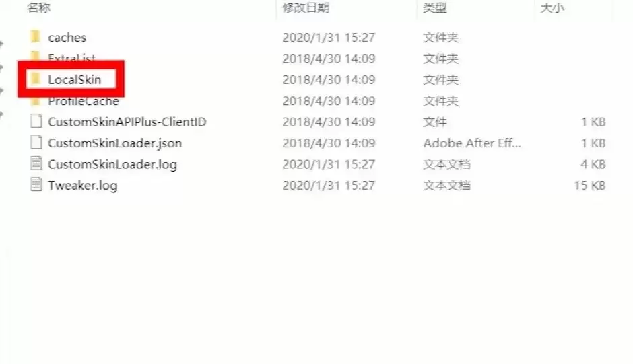
Task: Click the Adobe After Eff... type entry
Action: (472, 143)
